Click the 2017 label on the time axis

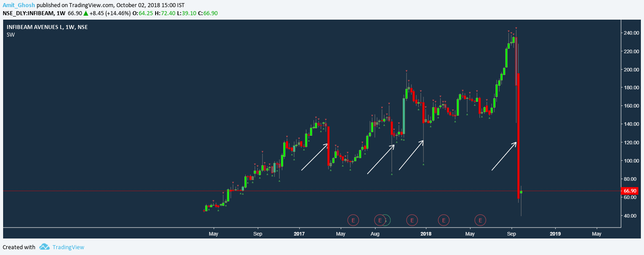[299, 234]
